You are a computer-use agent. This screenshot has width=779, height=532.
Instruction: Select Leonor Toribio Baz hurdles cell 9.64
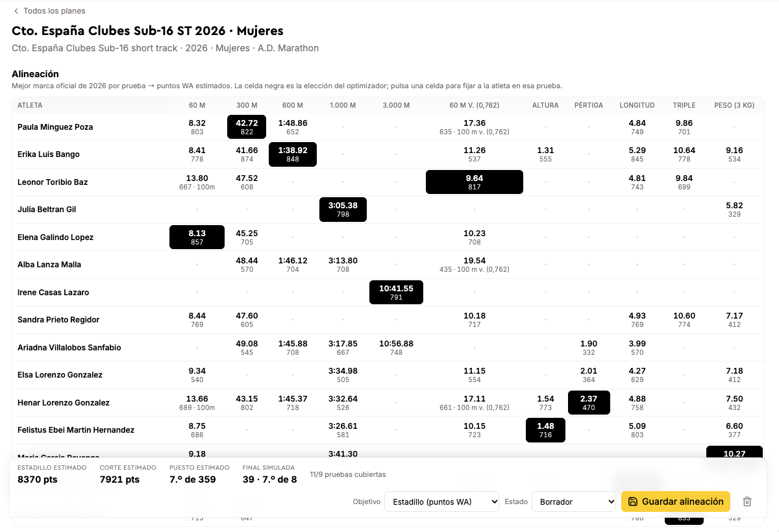click(x=475, y=182)
